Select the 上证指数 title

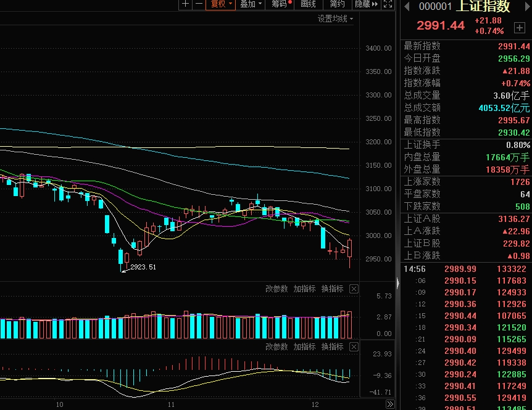click(483, 6)
